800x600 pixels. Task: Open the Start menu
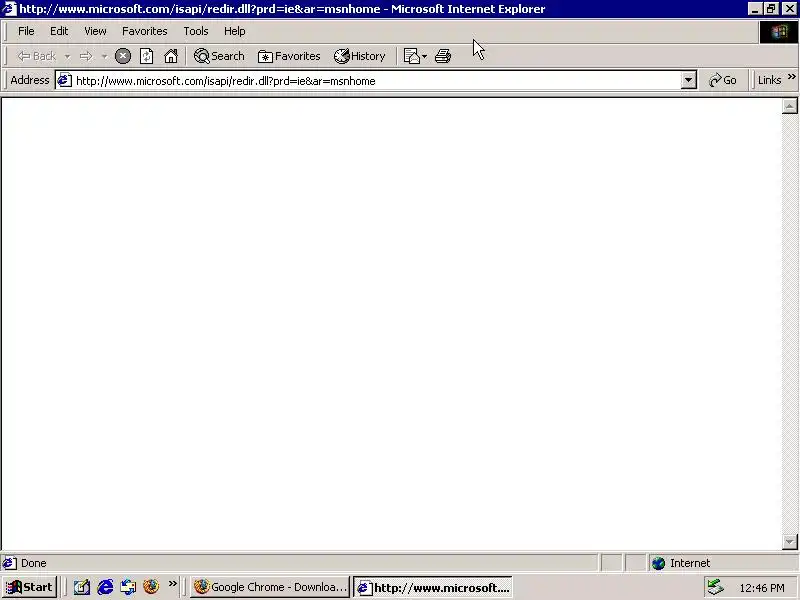point(29,587)
